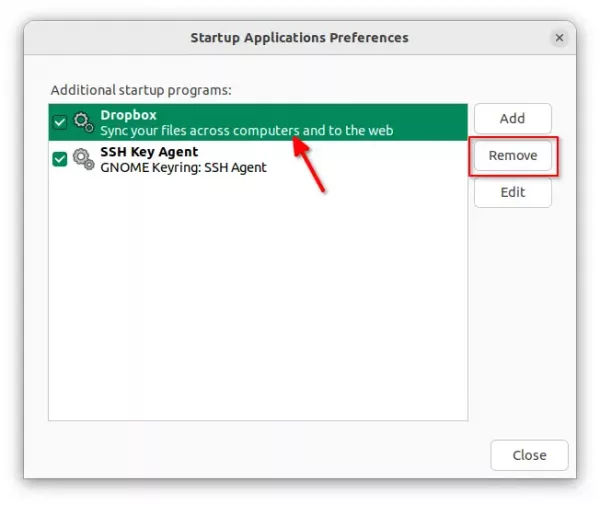The width and height of the screenshot is (600, 505).
Task: Edit the selected startup entry
Action: coord(513,192)
